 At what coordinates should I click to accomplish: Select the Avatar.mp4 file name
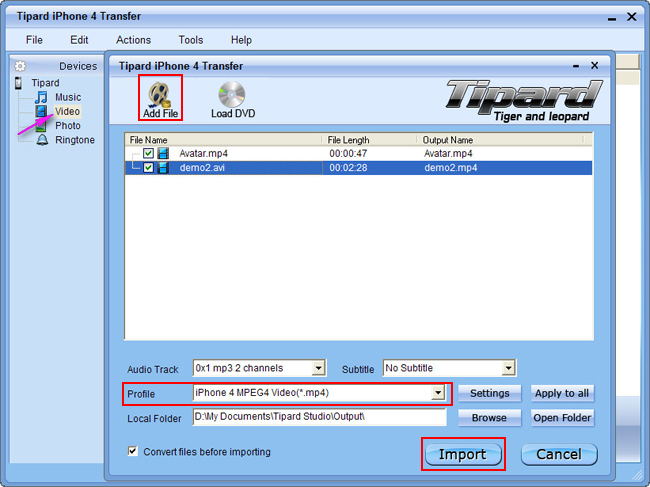click(204, 153)
